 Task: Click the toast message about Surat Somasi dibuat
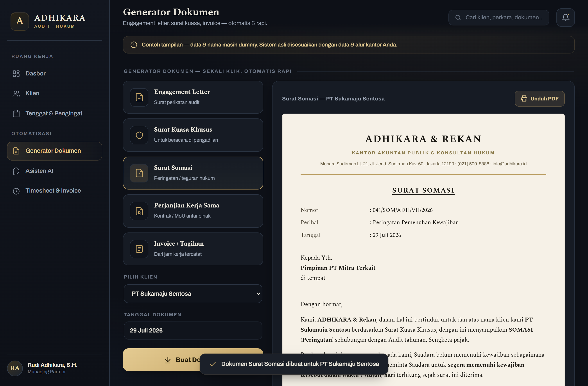pyautogui.click(x=300, y=364)
